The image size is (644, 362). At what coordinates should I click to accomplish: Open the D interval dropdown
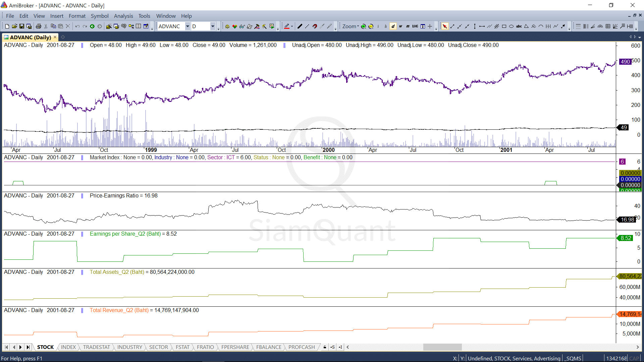[213, 26]
